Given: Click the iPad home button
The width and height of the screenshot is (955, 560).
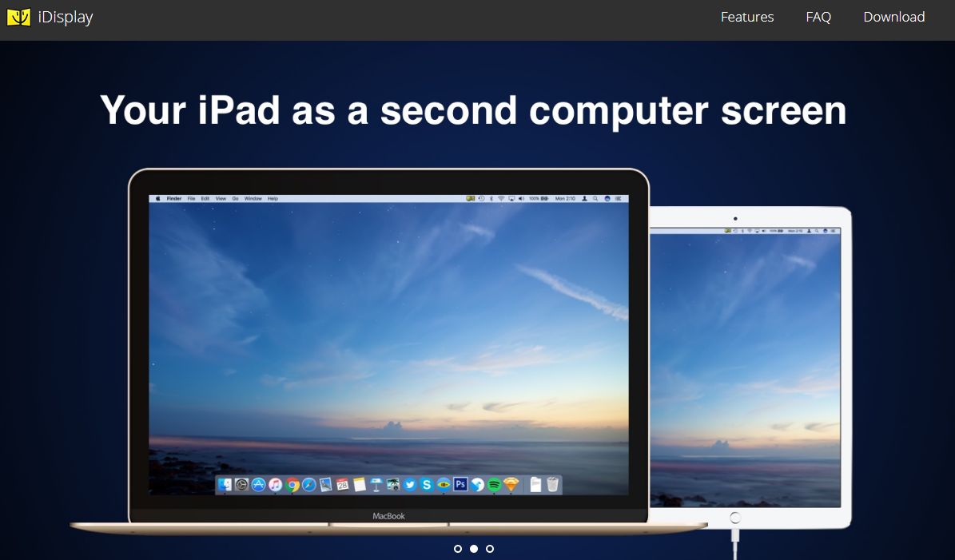Looking at the screenshot, I should 735,518.
